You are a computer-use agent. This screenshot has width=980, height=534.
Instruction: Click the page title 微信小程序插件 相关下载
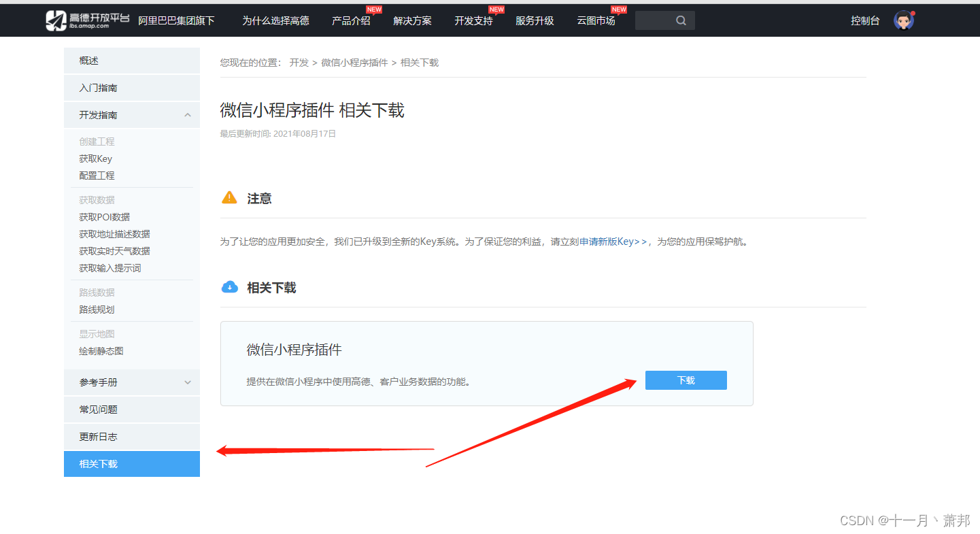pos(312,110)
